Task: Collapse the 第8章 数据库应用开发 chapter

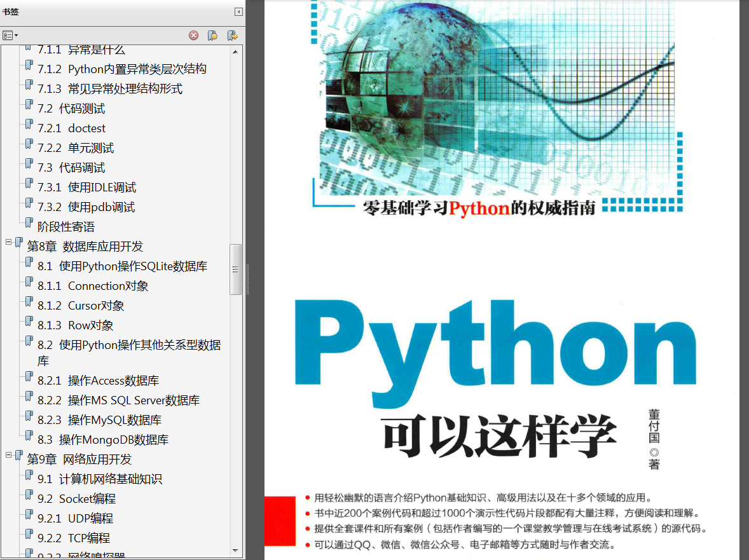Action: click(x=9, y=242)
